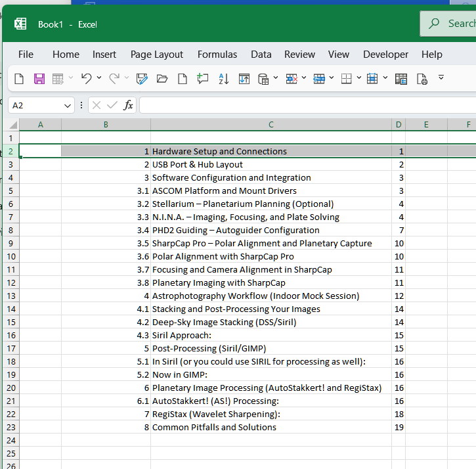Create a new blank workbook from toolbar

click(x=19, y=79)
